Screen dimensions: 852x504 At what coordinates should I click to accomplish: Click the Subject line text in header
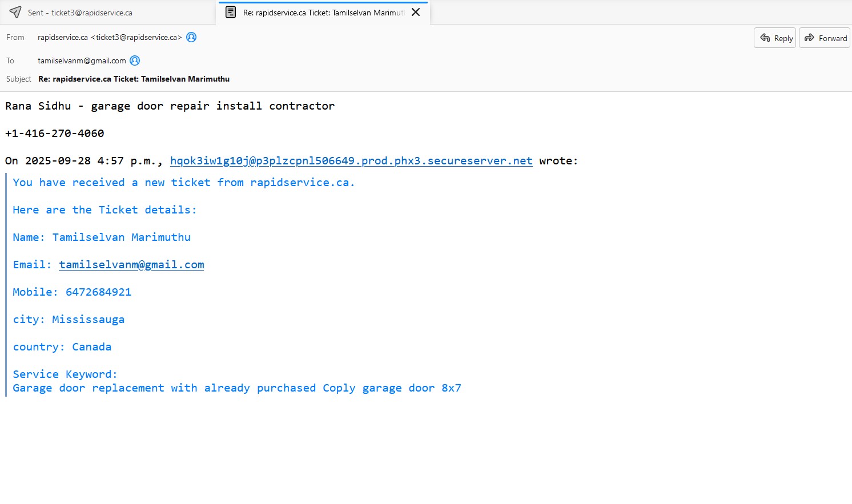[134, 79]
